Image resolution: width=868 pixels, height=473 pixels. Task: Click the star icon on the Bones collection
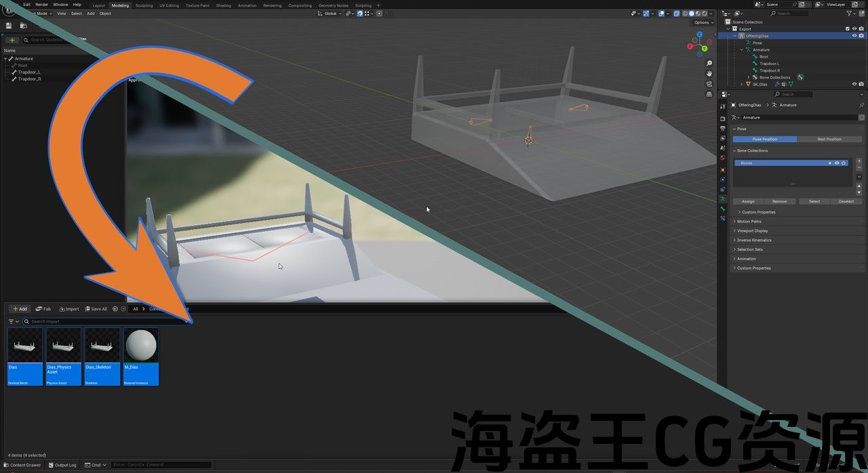coord(844,163)
